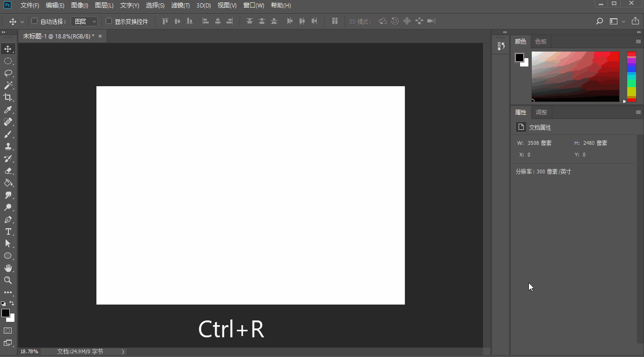Select the Hand tool
Screen dimensions: 644x357
7,268
